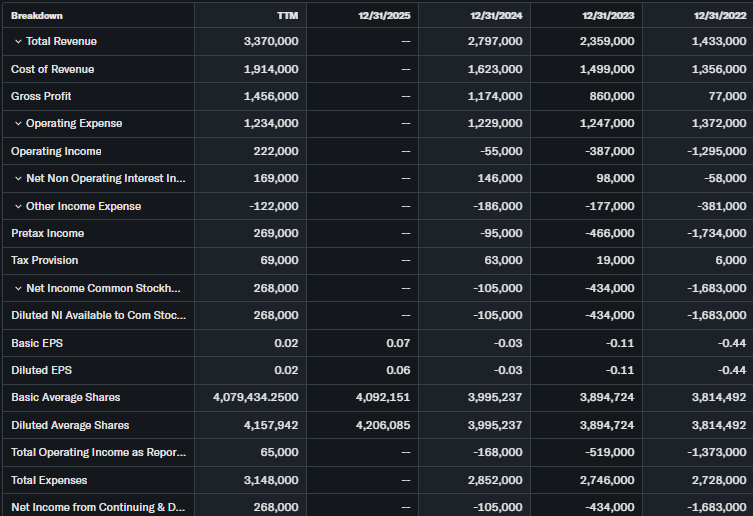Click Basic Average Shares value 4,079,434.2500
The image size is (753, 516).
[255, 398]
